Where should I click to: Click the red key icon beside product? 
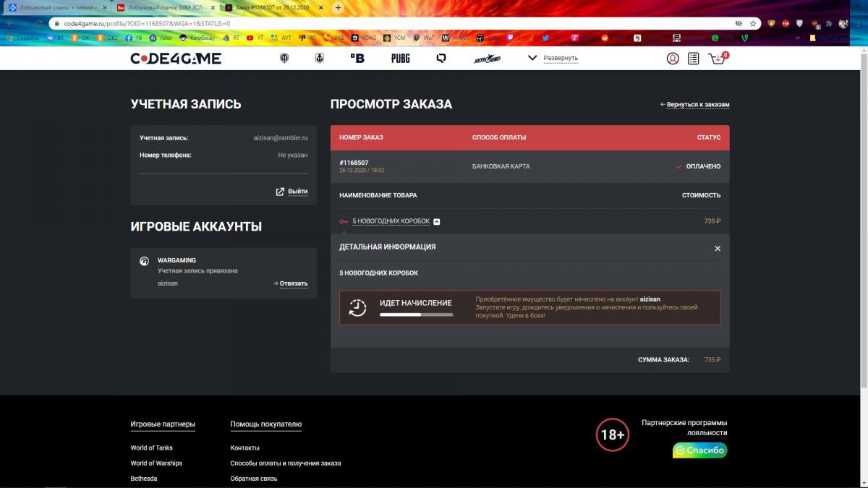(344, 221)
